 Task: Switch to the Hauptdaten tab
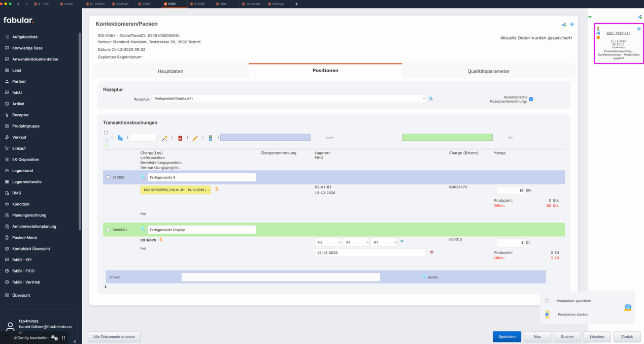[x=171, y=71]
